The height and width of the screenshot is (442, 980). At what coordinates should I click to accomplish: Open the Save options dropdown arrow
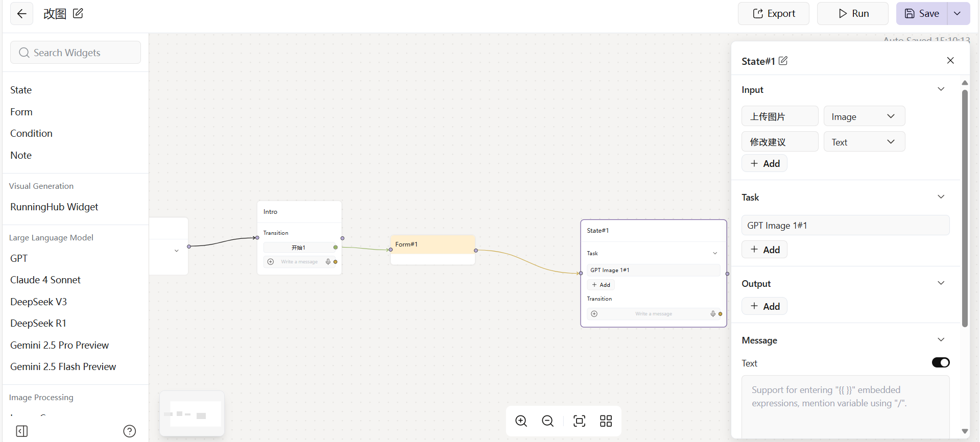958,14
